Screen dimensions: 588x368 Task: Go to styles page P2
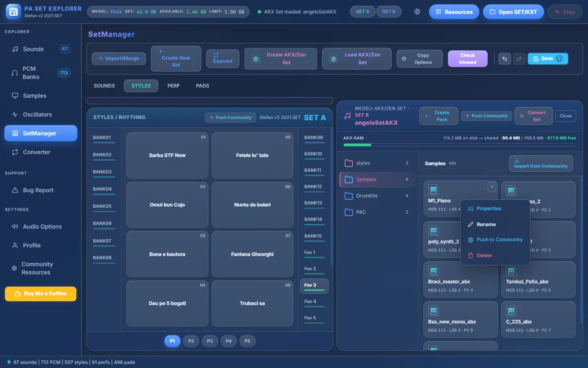point(191,341)
